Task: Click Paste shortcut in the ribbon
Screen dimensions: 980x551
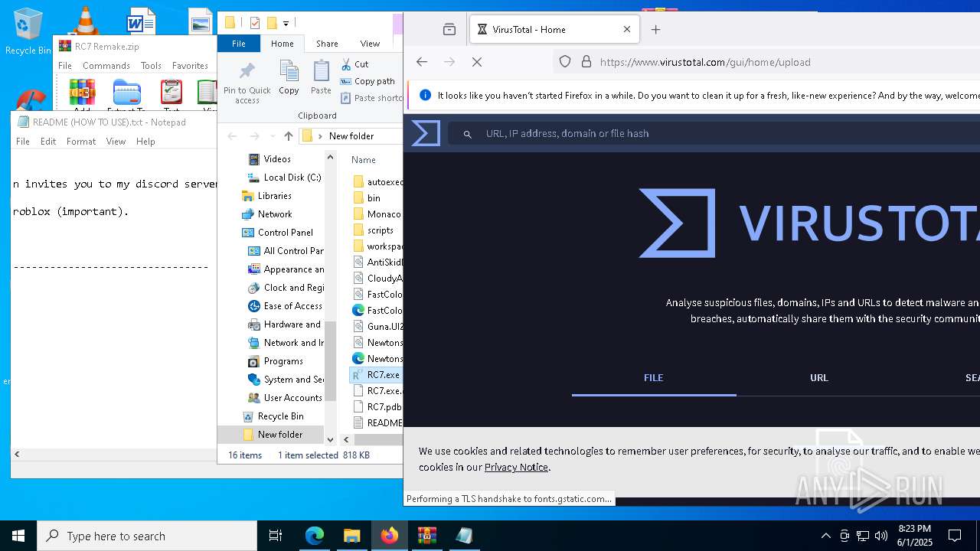Action: click(371, 98)
